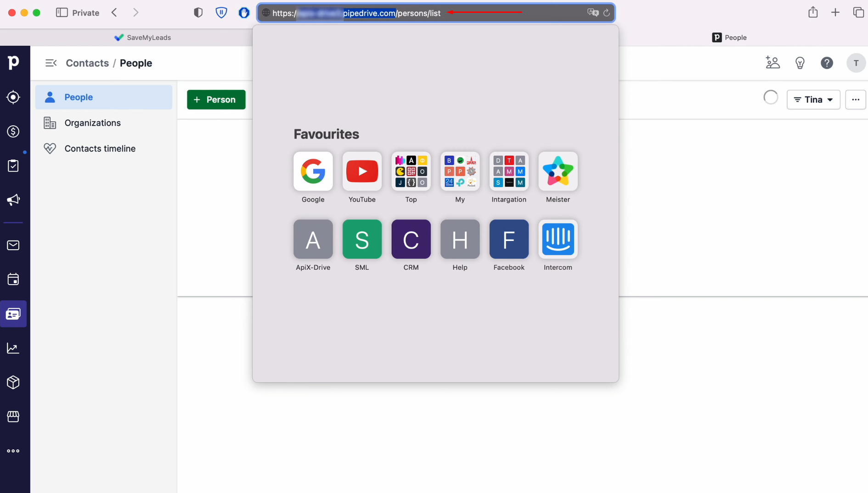Click Contacts breadcrumb link

point(87,63)
